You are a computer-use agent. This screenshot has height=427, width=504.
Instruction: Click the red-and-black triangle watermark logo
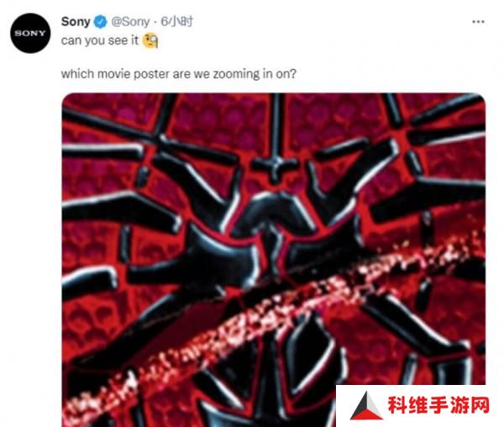click(x=366, y=406)
